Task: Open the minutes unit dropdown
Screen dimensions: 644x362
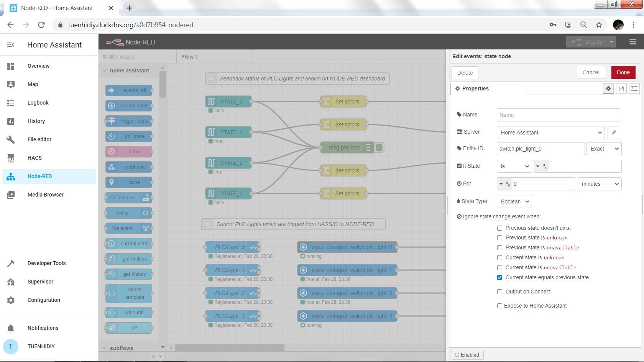Action: [x=600, y=184]
